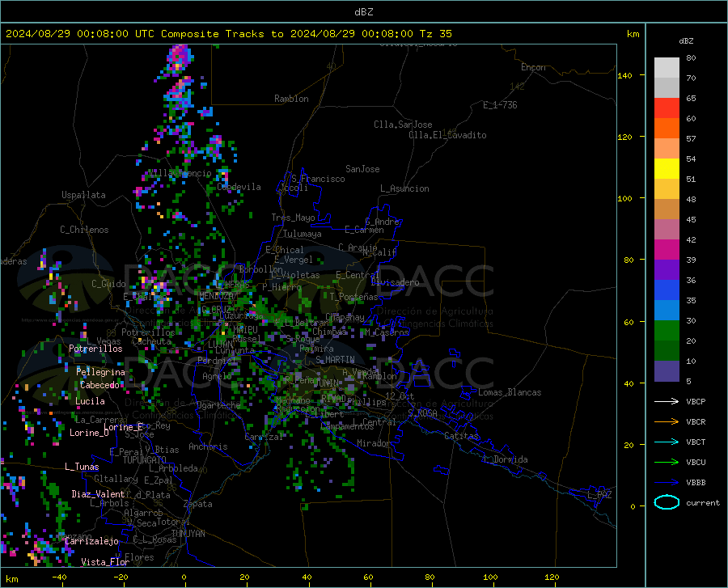Click the 'L_Arboleda' map label
Screen dimensions: 728x588
click(173, 468)
